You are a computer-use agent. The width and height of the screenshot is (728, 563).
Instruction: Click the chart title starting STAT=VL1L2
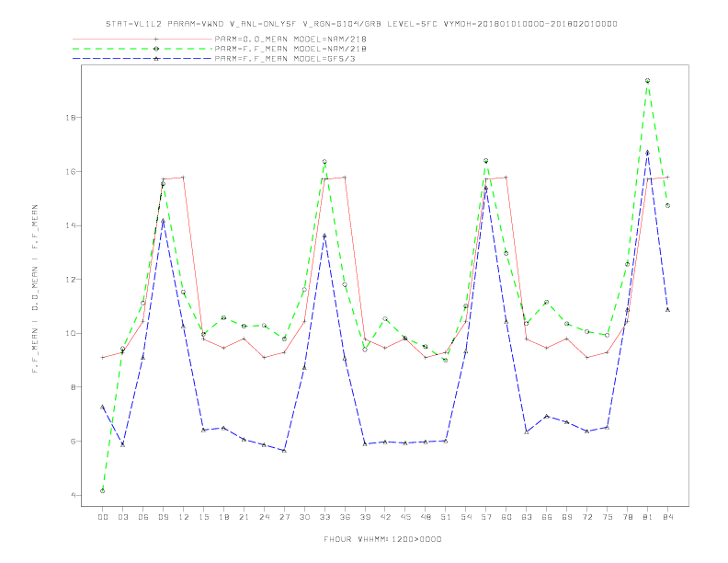point(361,24)
